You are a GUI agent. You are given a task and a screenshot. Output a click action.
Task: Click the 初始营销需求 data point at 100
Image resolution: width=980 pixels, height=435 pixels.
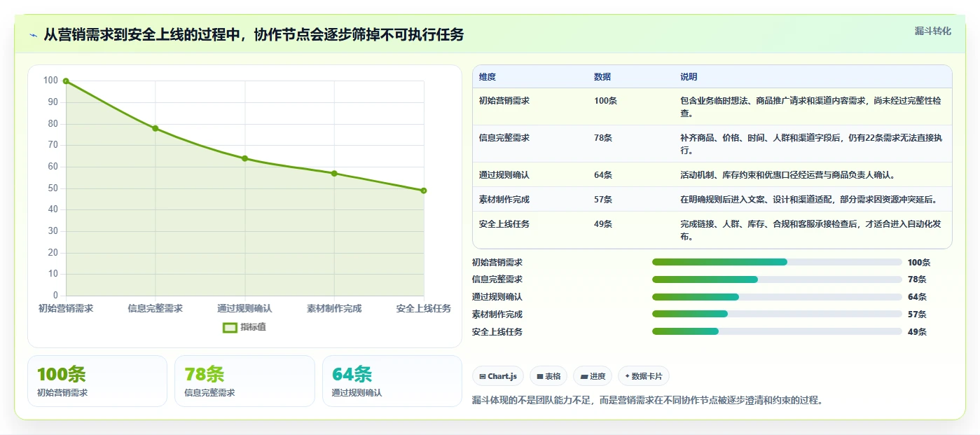66,81
